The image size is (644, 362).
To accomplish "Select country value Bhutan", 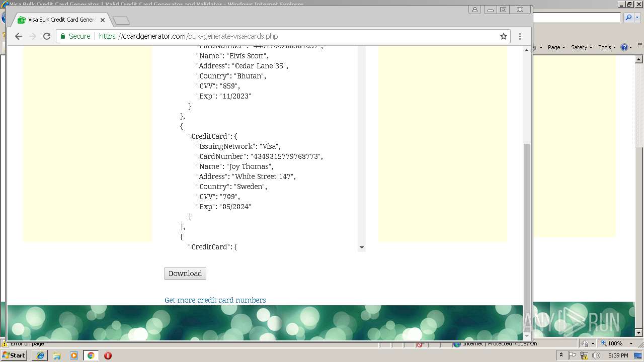I will (x=250, y=76).
